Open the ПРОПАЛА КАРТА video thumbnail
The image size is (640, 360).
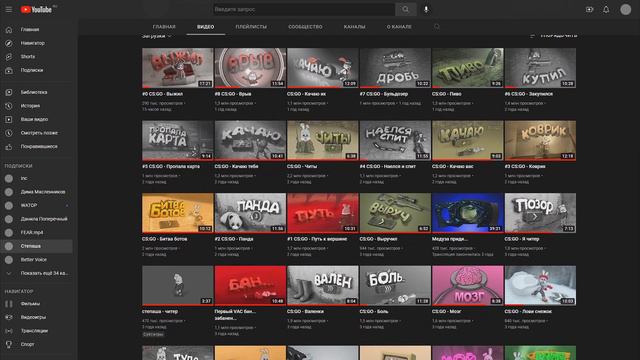(178, 140)
